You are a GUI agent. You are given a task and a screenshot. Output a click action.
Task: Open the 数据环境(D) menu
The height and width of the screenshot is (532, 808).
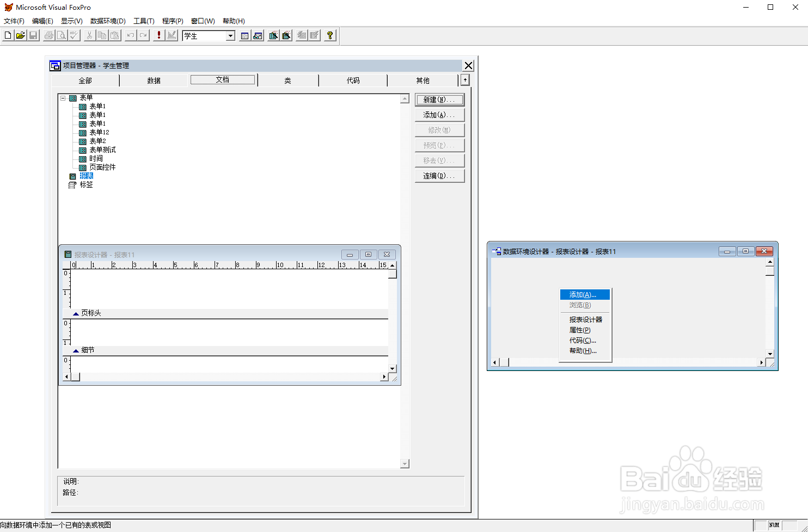[x=108, y=21]
